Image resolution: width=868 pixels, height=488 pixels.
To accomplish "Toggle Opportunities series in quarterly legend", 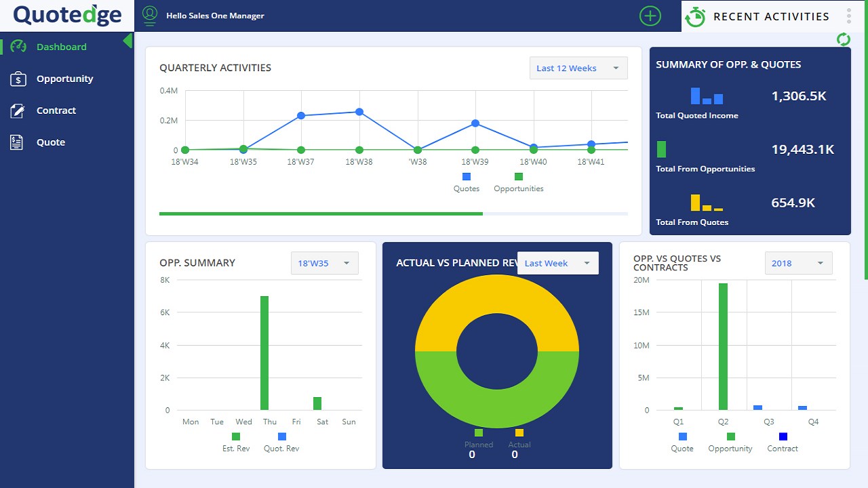I will [519, 183].
